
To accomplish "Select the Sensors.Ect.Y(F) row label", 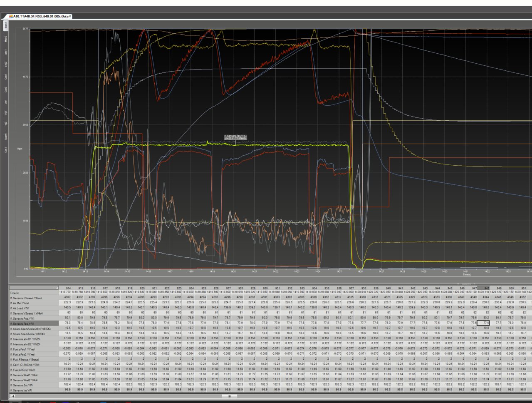I will click(x=34, y=385).
